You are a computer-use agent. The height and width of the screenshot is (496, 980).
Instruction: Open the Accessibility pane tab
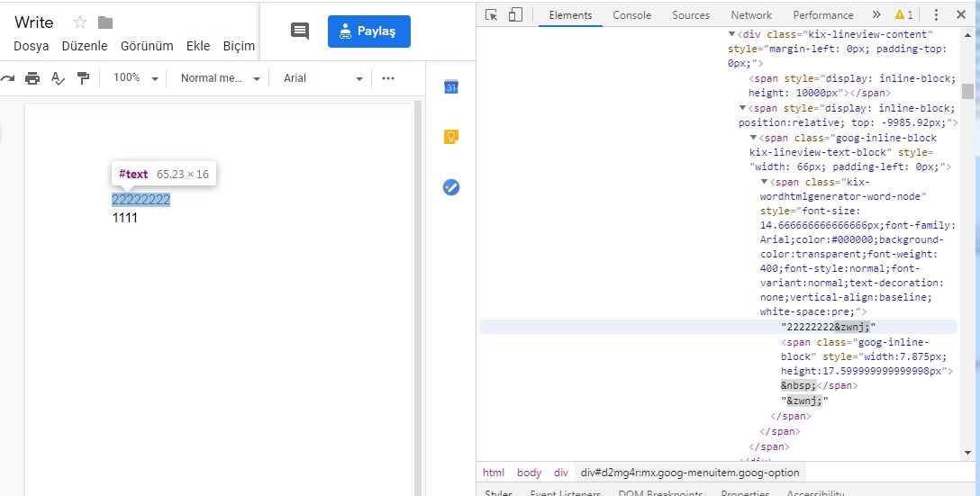tap(816, 492)
